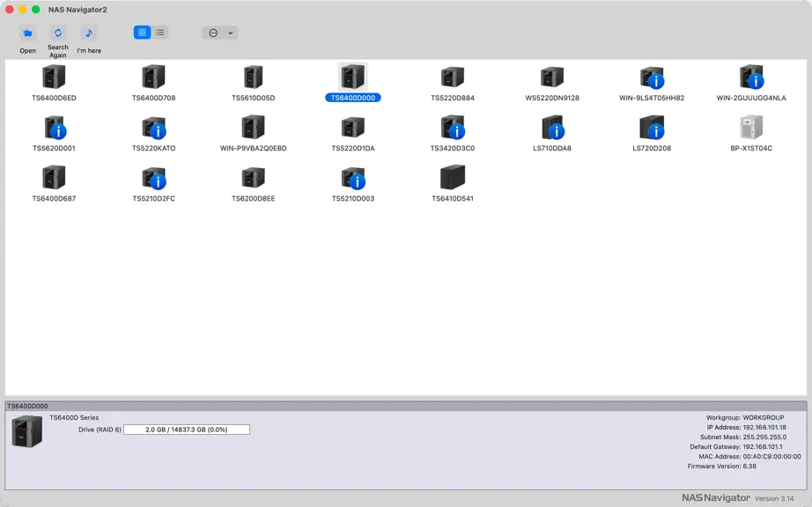This screenshot has height=507, width=812.
Task: Click the NAS Navigator2 window title
Action: 78,10
